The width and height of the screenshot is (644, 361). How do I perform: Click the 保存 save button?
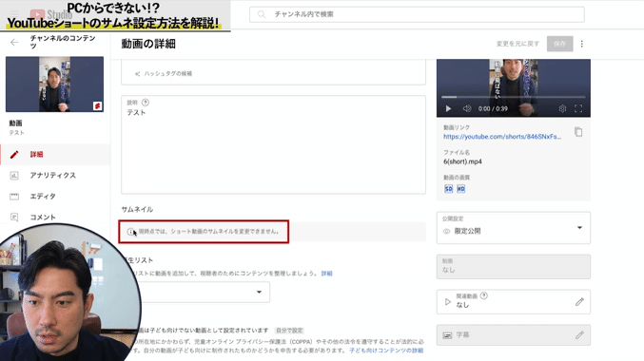point(559,44)
